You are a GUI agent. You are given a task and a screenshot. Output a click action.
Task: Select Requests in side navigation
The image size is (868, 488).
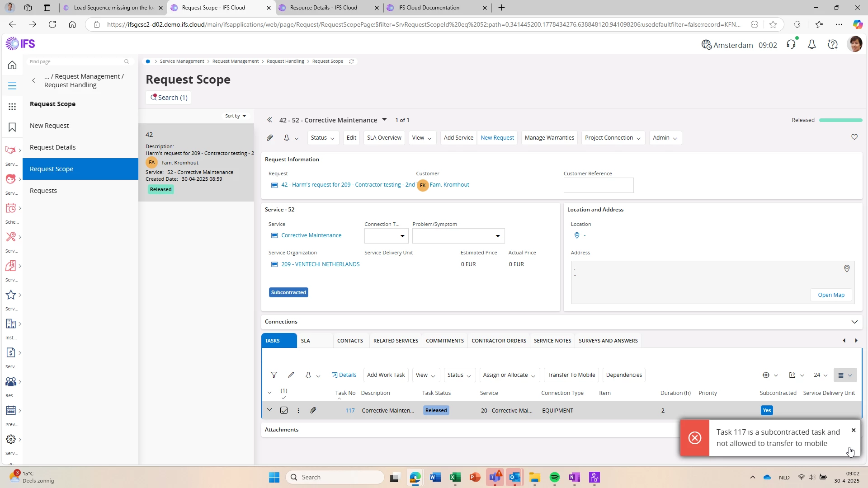click(80, 191)
